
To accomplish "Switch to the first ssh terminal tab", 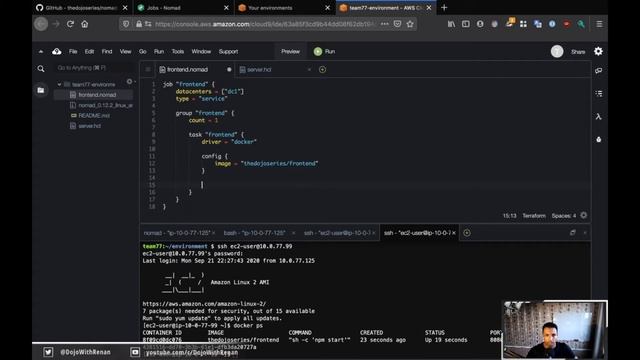I will [x=339, y=233].
